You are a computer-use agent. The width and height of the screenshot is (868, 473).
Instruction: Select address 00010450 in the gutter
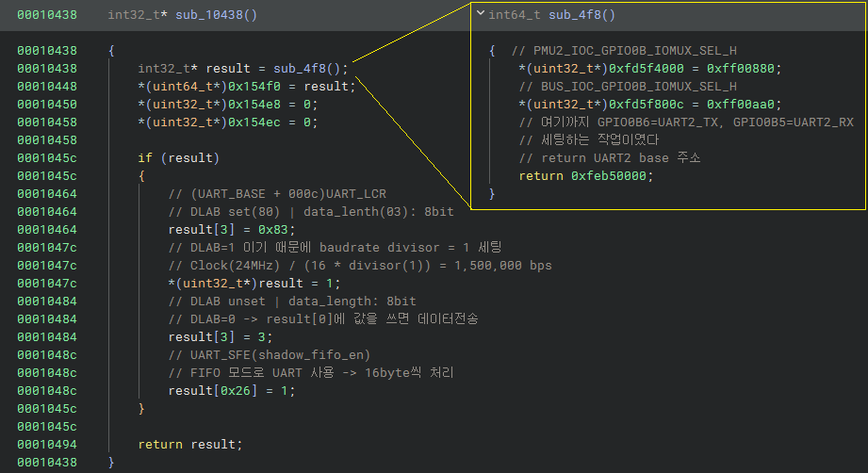click(46, 104)
